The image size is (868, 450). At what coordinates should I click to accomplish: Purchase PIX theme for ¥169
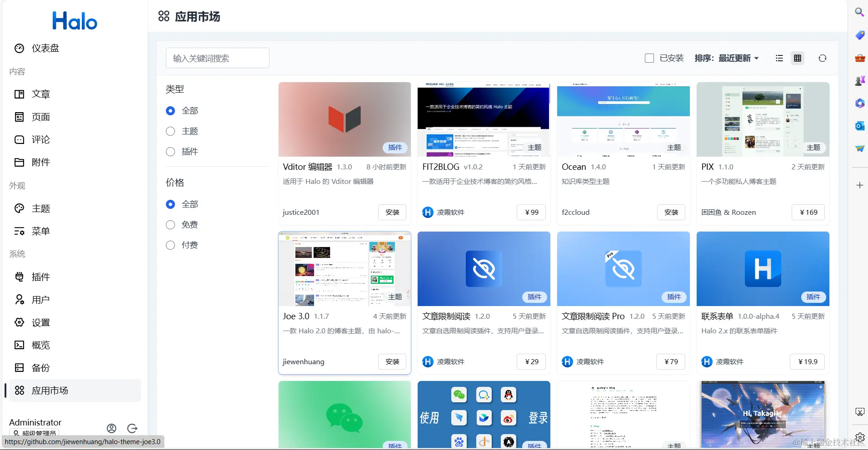[808, 212]
